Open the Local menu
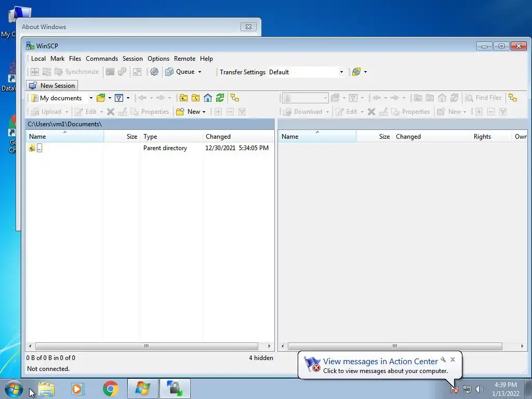This screenshot has height=399, width=532. coord(38,59)
